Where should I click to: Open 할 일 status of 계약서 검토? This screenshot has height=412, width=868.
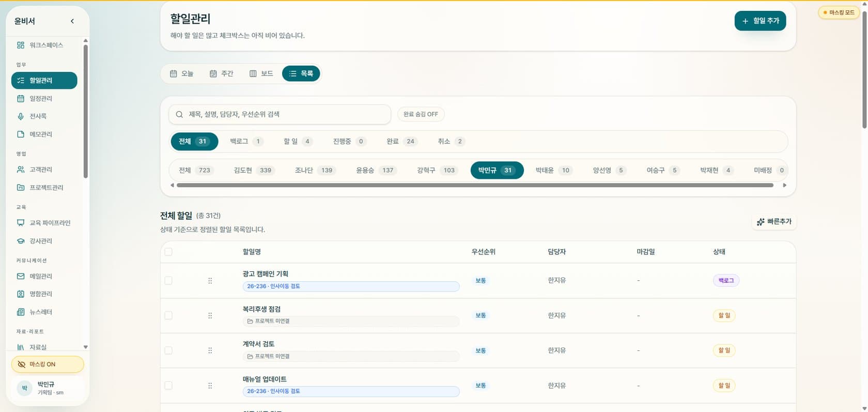(724, 350)
